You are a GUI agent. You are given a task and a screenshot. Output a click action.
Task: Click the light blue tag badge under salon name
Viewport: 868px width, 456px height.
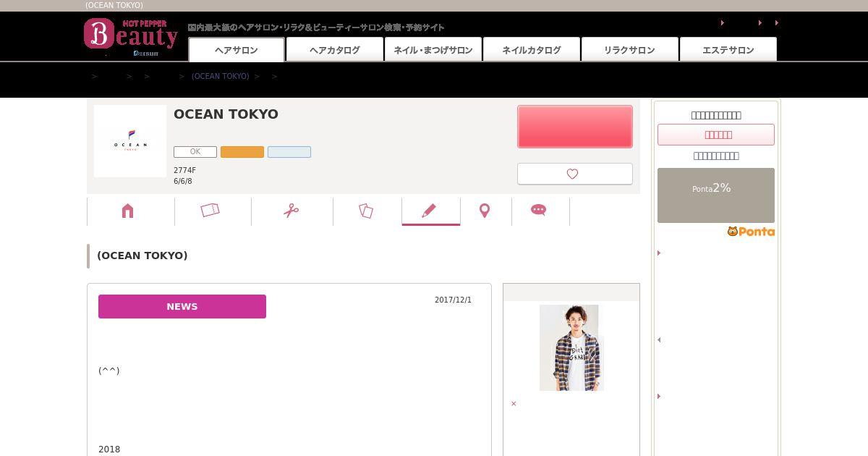[289, 152]
